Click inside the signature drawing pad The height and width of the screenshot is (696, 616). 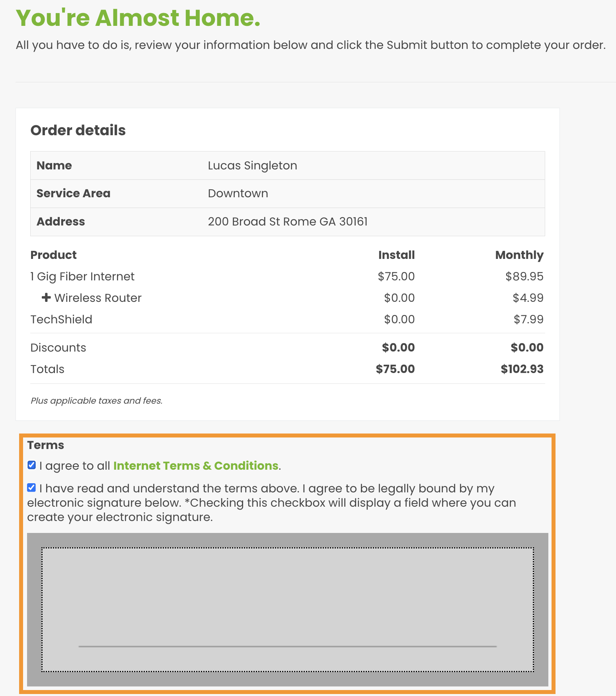point(287,597)
